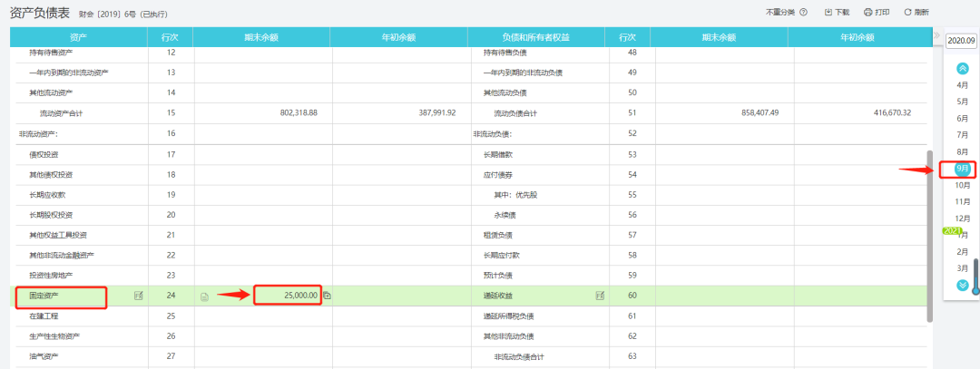Refresh the table using 刷新
Image resolution: width=980 pixels, height=369 pixels.
pos(916,13)
